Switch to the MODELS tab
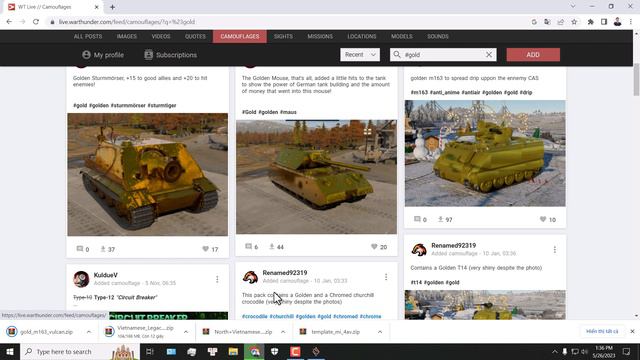Viewport: 640px width, 360px height. pos(402,36)
